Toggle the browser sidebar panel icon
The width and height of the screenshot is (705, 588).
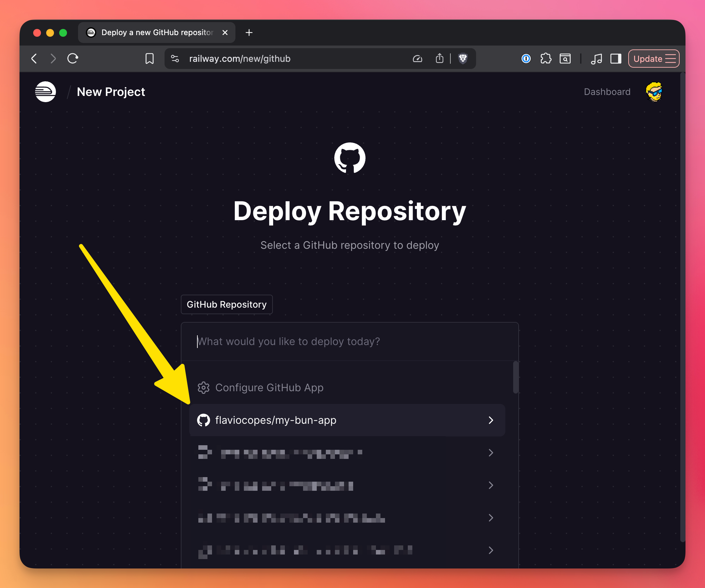click(x=615, y=59)
